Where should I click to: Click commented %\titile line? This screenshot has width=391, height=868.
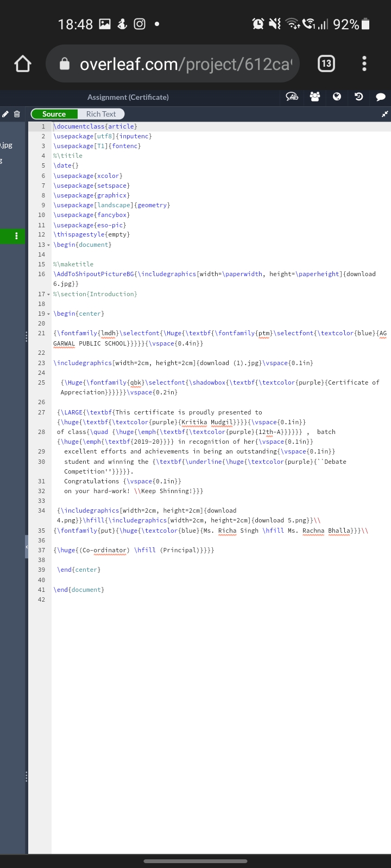68,156
